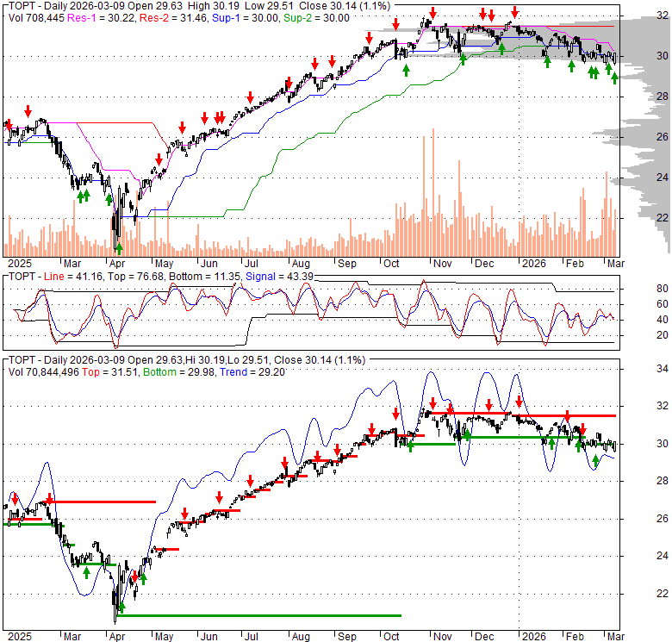The height and width of the screenshot is (642, 672).
Task: Select the Sup-2 = 30.00 label
Action: (x=316, y=18)
